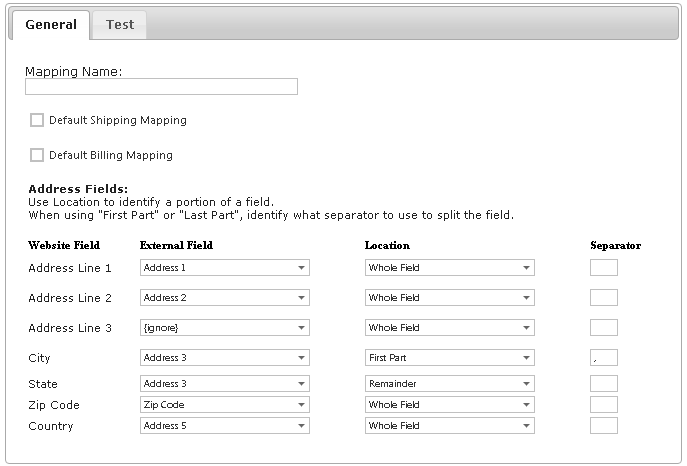Click the Mapping Name text field
This screenshot has width=687, height=466.
pos(161,87)
